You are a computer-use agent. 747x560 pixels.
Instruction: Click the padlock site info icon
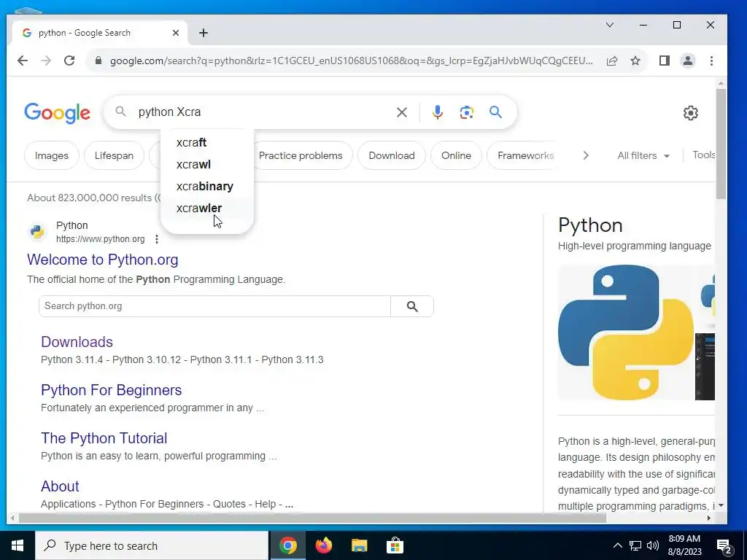point(98,61)
